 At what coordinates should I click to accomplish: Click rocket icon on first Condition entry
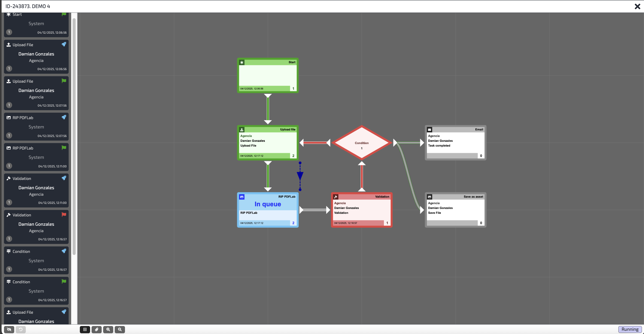point(64,251)
